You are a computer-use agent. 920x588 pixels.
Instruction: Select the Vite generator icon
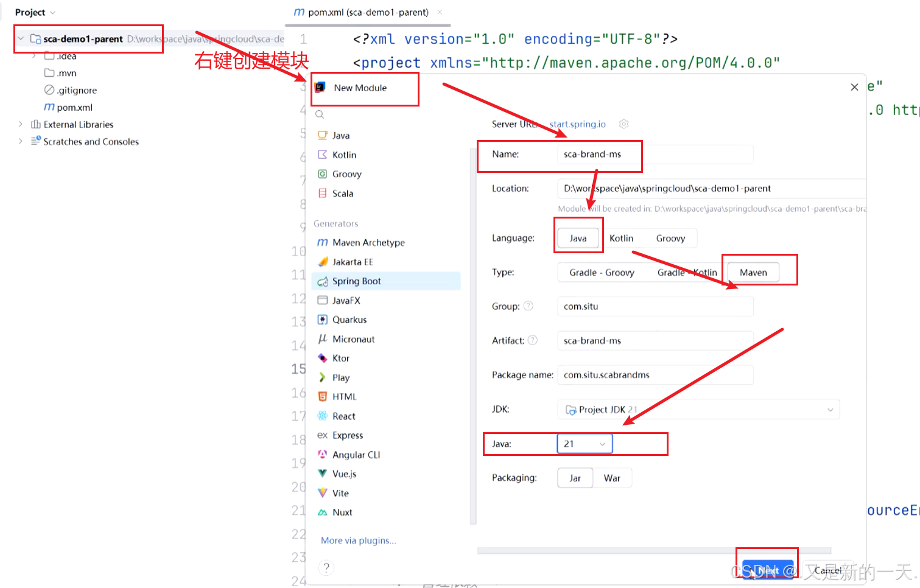pos(323,493)
